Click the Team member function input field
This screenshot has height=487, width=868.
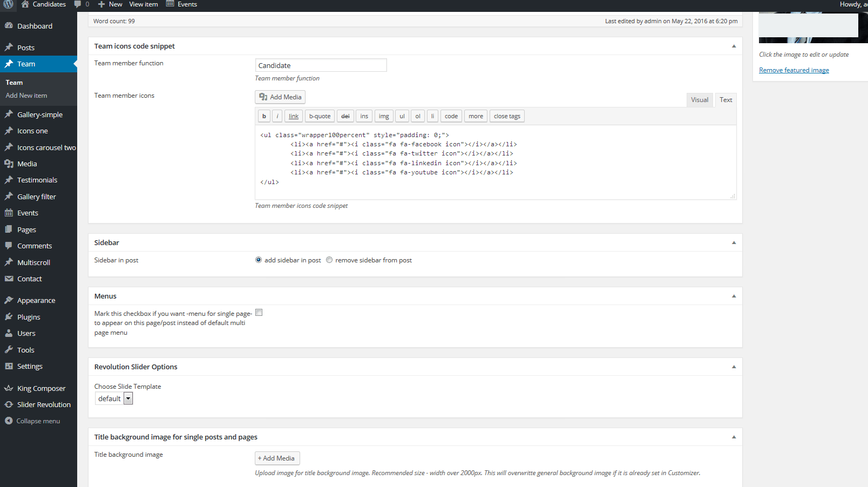321,65
